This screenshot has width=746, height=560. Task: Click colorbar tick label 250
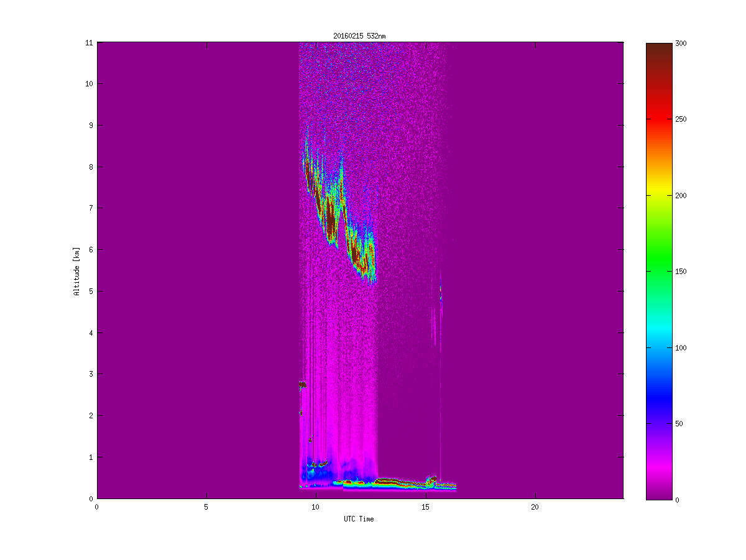click(682, 119)
